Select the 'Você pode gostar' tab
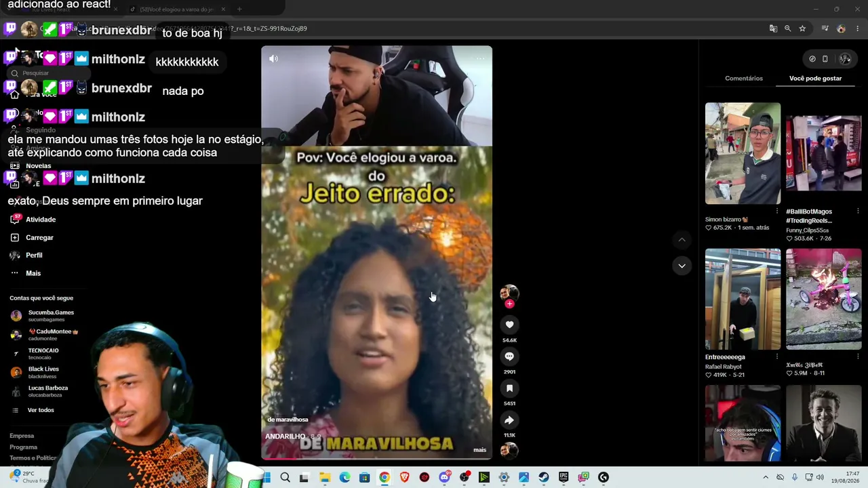This screenshot has height=488, width=868. pos(815,79)
